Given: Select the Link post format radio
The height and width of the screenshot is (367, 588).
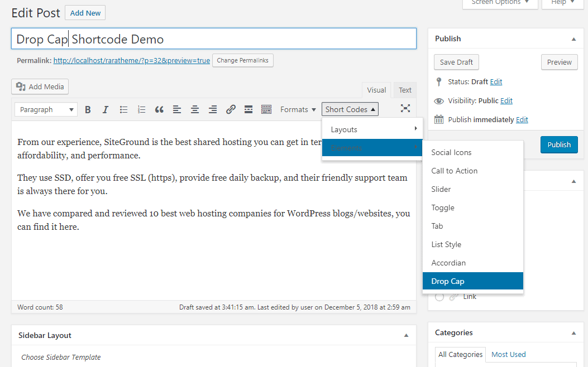Looking at the screenshot, I should pyautogui.click(x=439, y=297).
